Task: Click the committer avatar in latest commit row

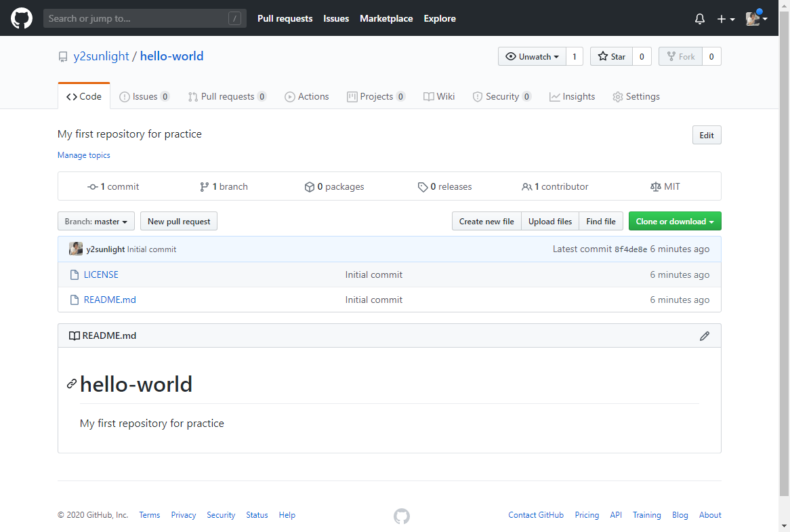Action: tap(76, 249)
